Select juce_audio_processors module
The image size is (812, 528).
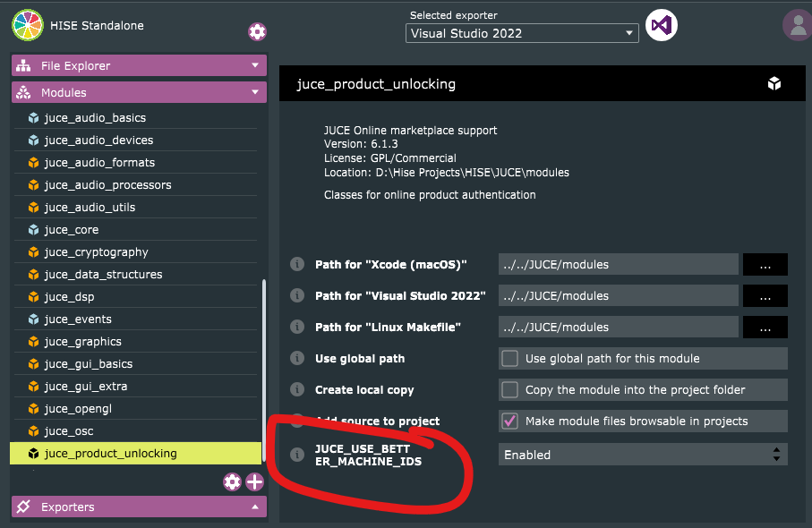136,184
